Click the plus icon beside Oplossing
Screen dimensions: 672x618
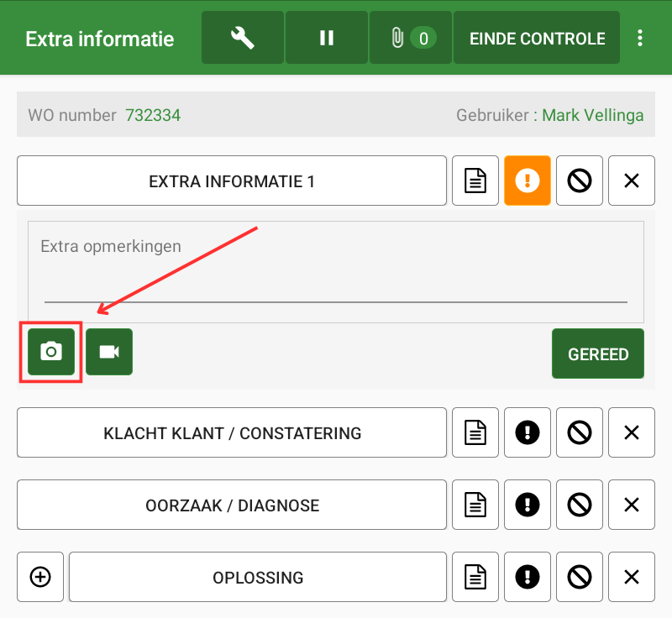click(40, 577)
